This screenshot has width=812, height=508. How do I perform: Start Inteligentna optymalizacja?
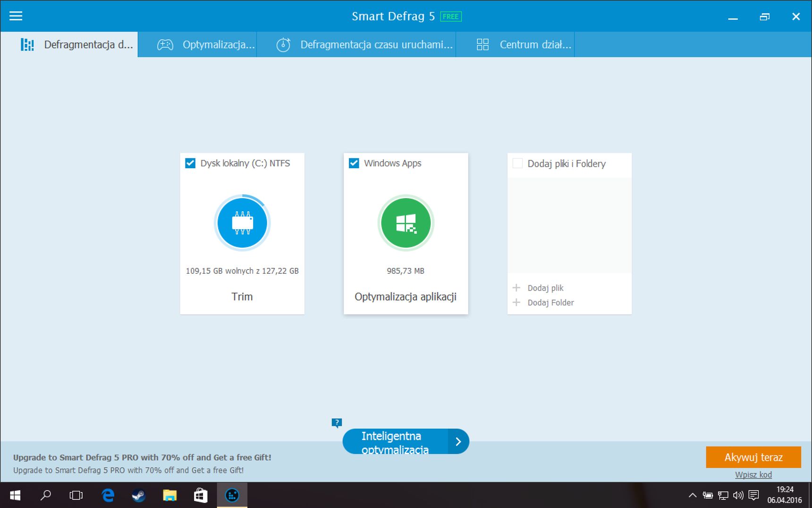[395, 441]
